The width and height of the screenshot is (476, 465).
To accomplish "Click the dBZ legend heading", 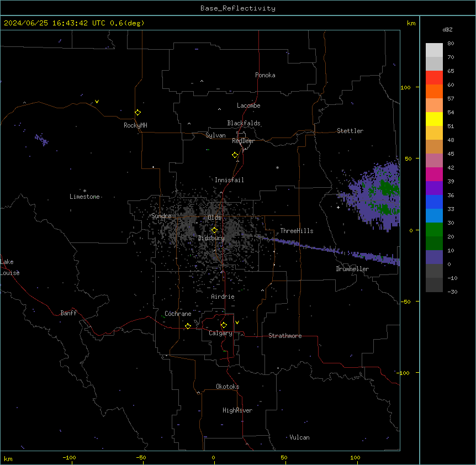I will (x=447, y=30).
